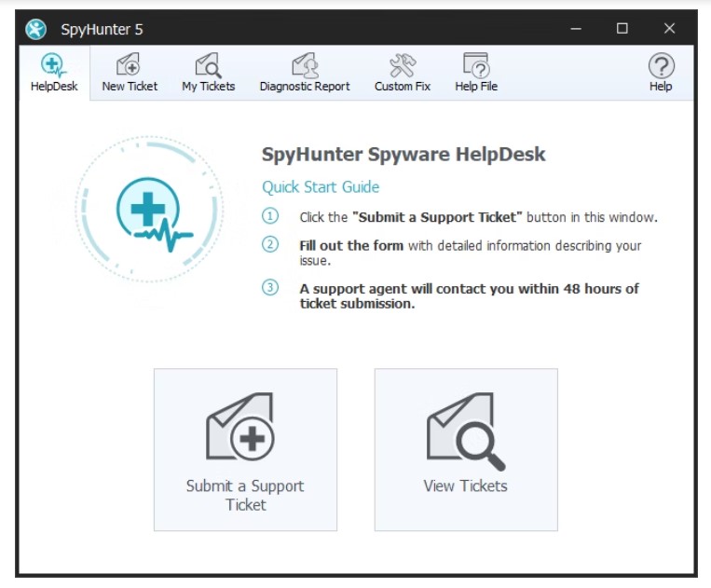Click the View Tickets button
Screen dimensions: 711x588
pos(466,449)
